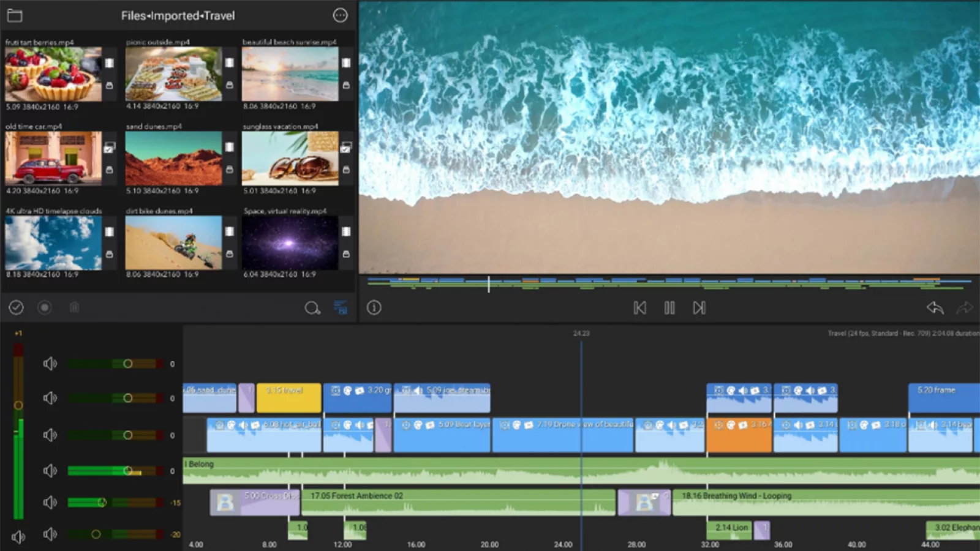Adjust the fifth track volume slider knob
The height and width of the screenshot is (551, 980).
(x=102, y=503)
